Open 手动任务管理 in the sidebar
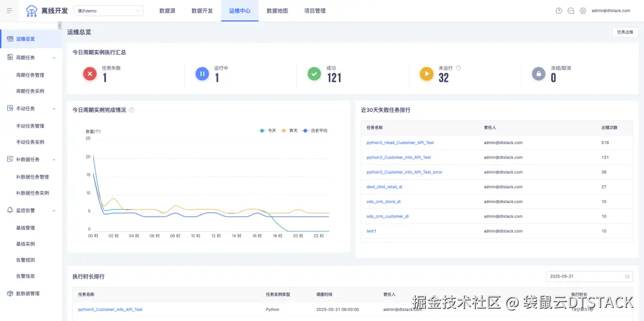The height and width of the screenshot is (321, 644). point(31,126)
